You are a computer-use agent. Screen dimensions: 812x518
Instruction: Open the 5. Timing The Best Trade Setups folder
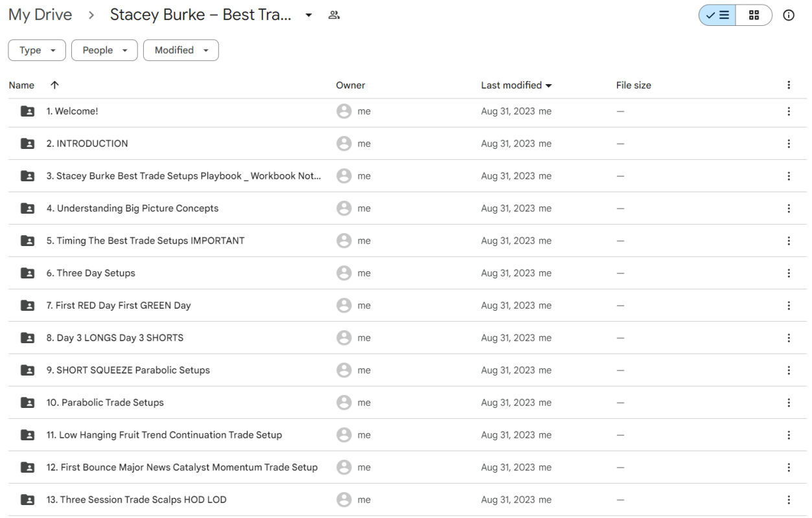146,240
